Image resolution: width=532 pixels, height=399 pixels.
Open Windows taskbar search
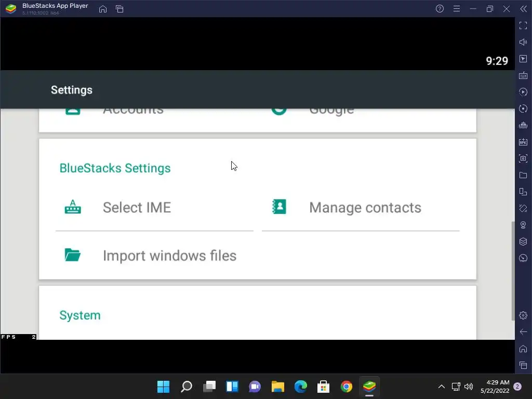[x=187, y=387]
